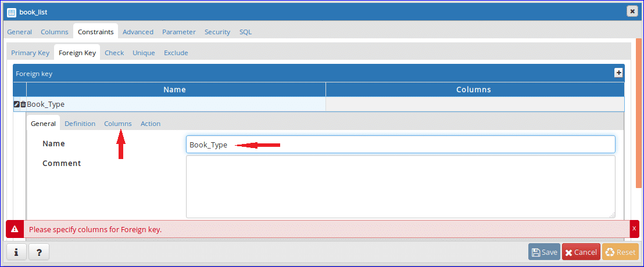Click the Name column header

coord(176,89)
